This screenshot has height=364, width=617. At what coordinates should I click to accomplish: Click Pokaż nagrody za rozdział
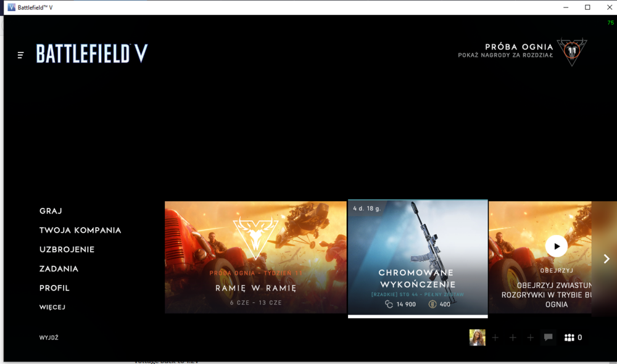[x=505, y=56]
